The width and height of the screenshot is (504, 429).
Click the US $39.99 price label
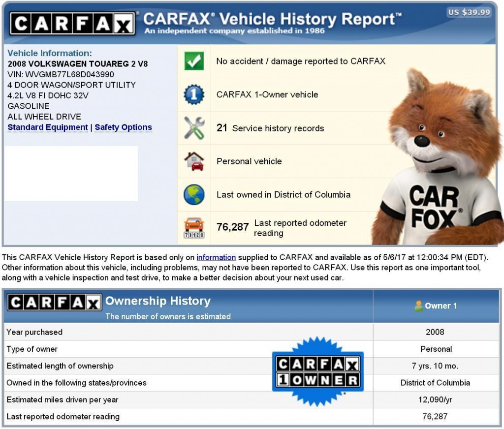pyautogui.click(x=469, y=12)
